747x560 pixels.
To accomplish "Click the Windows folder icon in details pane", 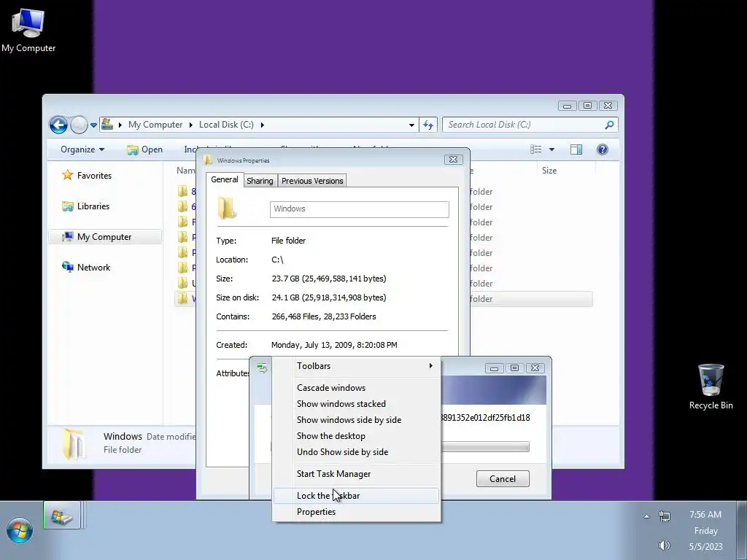I will [x=74, y=444].
